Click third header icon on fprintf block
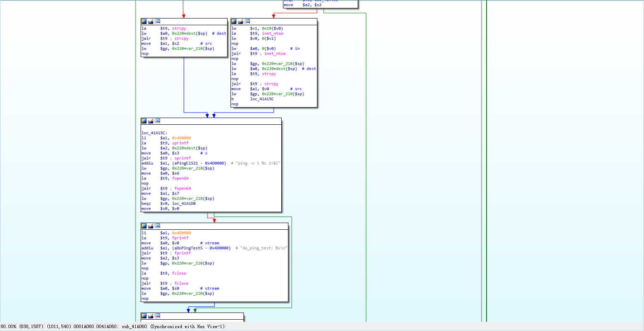This screenshot has width=644, height=331. point(157,226)
